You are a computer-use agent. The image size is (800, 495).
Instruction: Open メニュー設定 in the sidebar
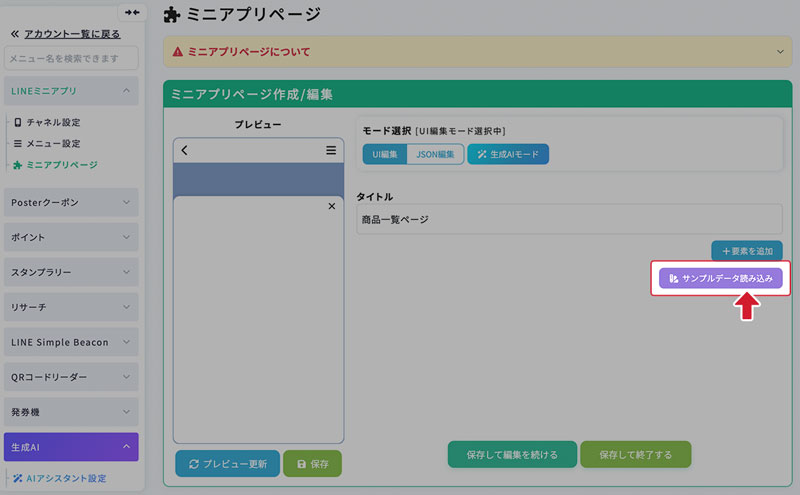pyautogui.click(x=53, y=144)
